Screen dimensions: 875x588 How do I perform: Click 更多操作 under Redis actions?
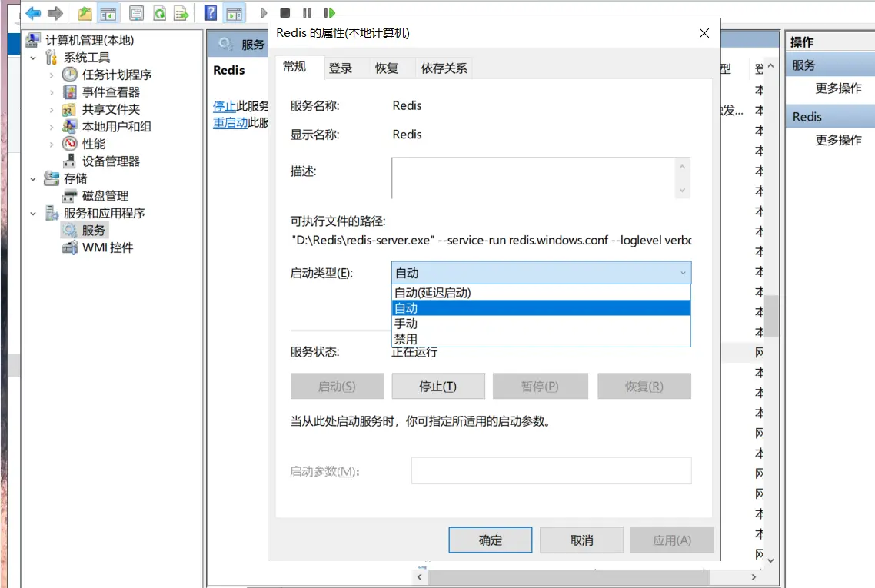point(838,140)
